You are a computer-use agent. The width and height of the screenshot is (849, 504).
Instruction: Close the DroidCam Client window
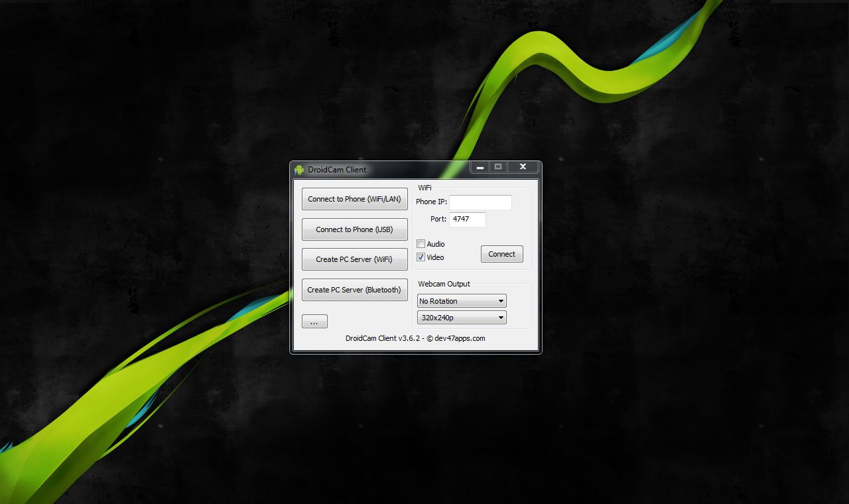[x=523, y=167]
